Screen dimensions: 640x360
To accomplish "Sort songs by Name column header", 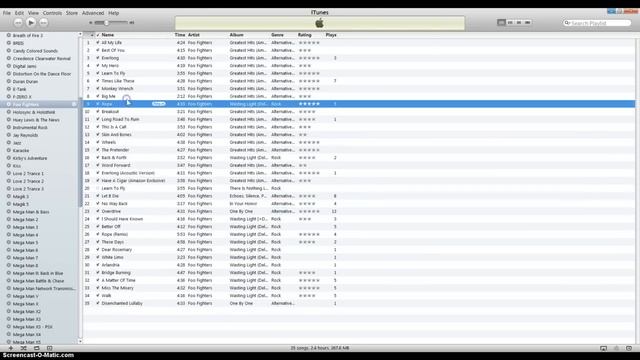I will click(x=108, y=35).
